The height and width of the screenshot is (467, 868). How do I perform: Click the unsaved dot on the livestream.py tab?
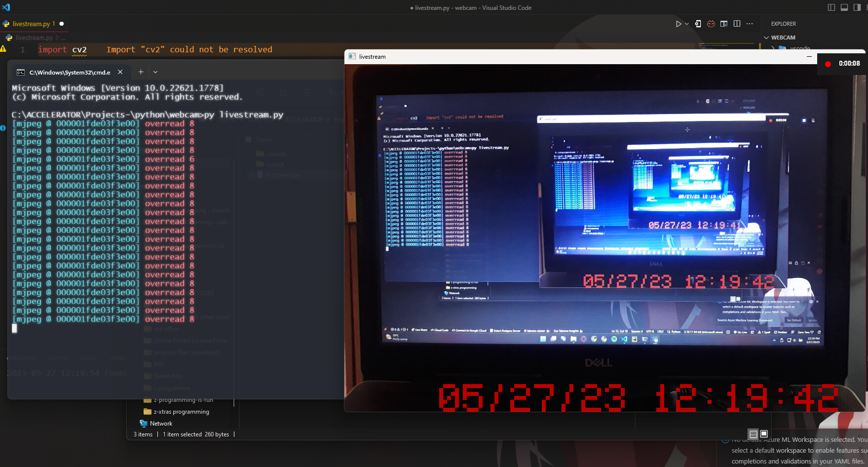point(62,24)
